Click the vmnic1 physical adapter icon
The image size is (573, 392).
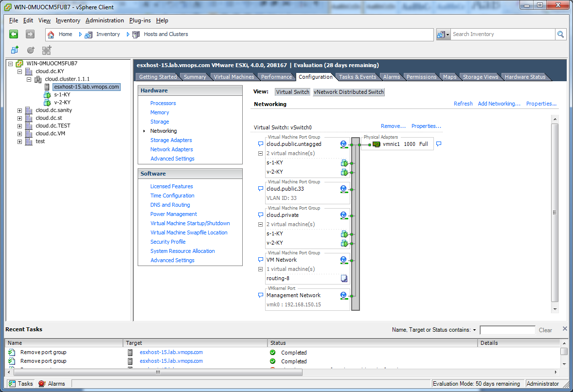tap(376, 143)
